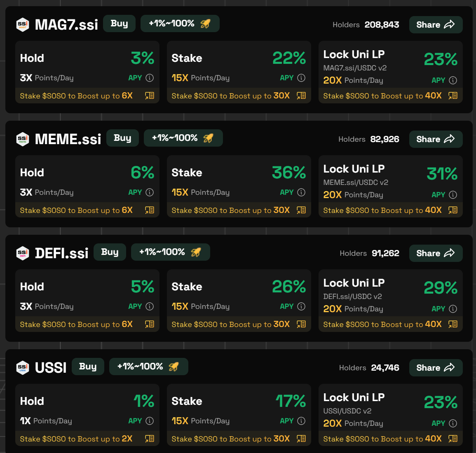Buy the MAG7.ssi token
This screenshot has height=453, width=476.
tap(119, 23)
